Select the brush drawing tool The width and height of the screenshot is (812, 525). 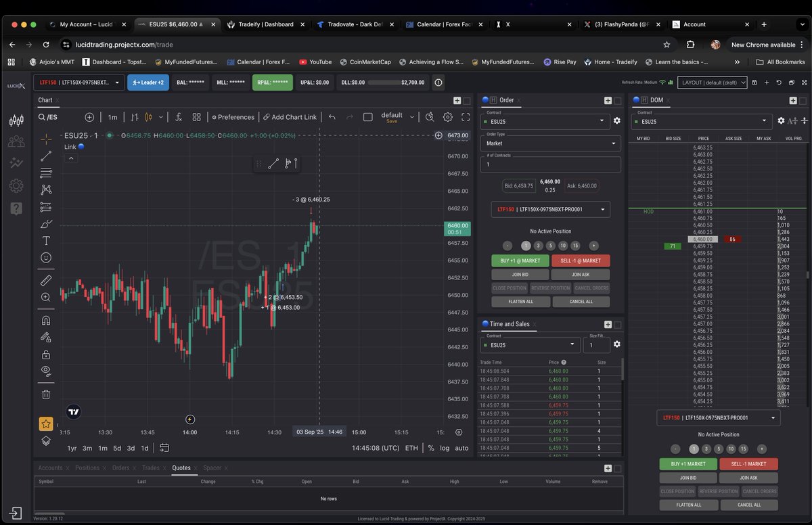pyautogui.click(x=46, y=223)
